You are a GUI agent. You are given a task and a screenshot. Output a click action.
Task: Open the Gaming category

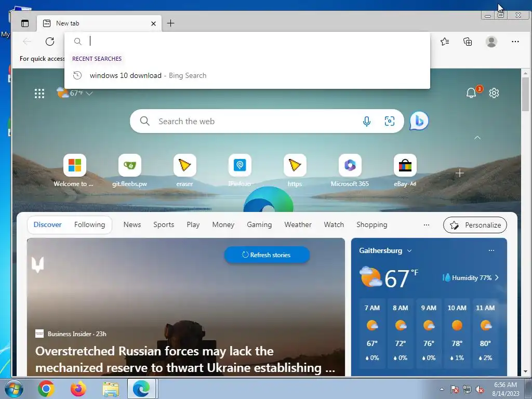pos(259,224)
